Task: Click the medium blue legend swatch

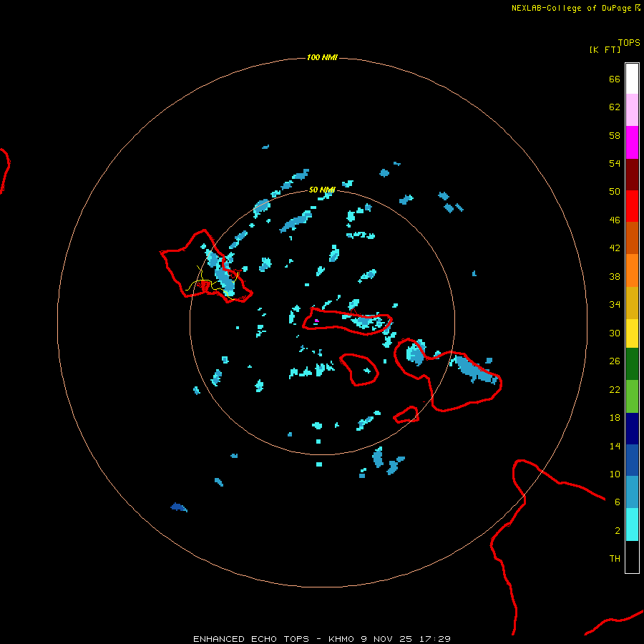Action: point(632,460)
